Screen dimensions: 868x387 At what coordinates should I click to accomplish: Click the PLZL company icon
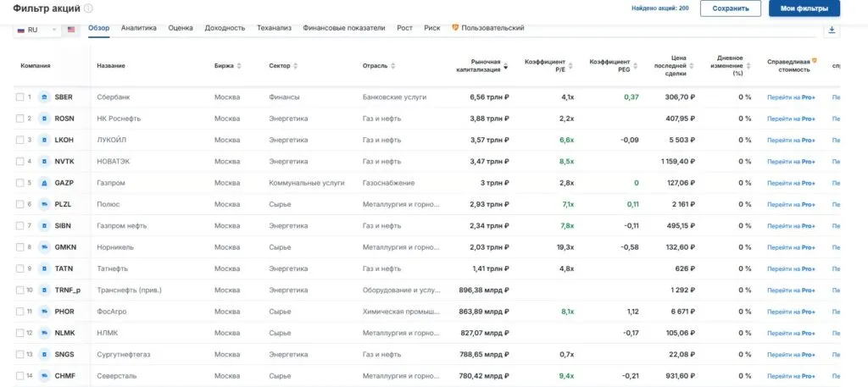(x=43, y=204)
